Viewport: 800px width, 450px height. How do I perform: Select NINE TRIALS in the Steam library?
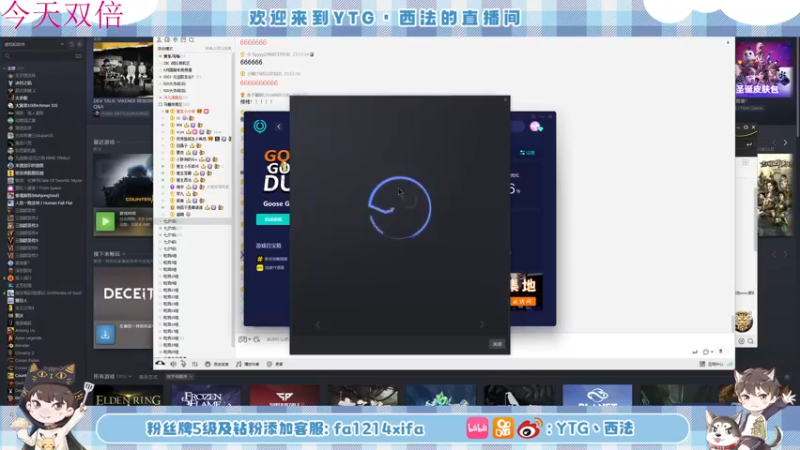pyautogui.click(x=38, y=158)
